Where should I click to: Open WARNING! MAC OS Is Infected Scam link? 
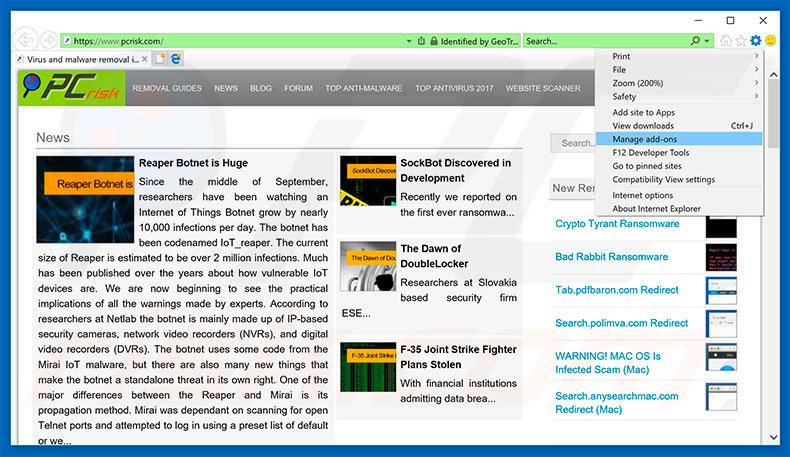click(x=608, y=363)
